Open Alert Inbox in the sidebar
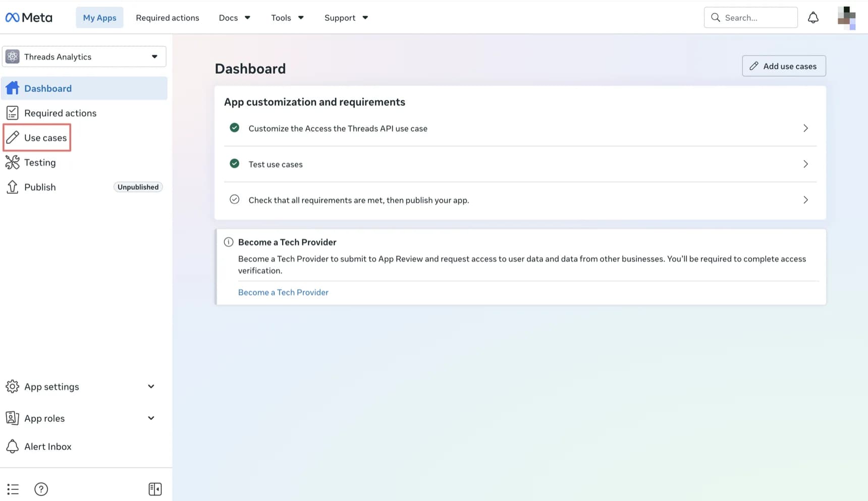868x501 pixels. click(x=48, y=447)
